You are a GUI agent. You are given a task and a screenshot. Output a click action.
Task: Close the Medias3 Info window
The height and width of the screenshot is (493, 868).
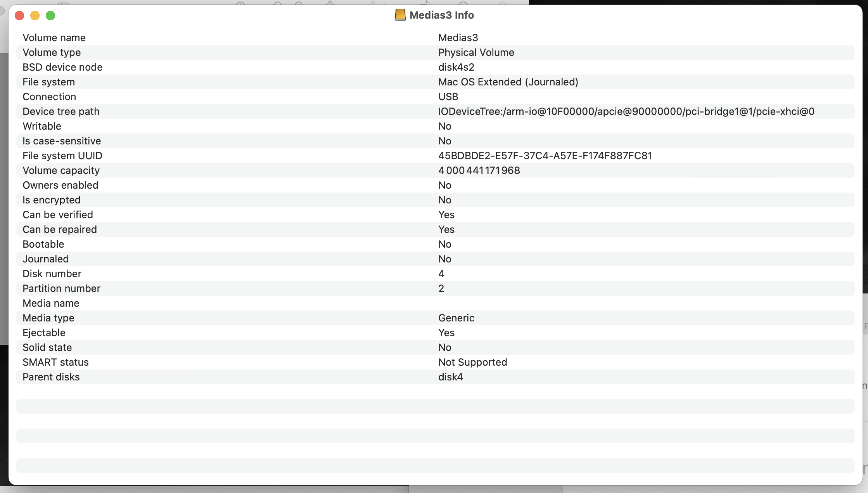click(x=19, y=16)
